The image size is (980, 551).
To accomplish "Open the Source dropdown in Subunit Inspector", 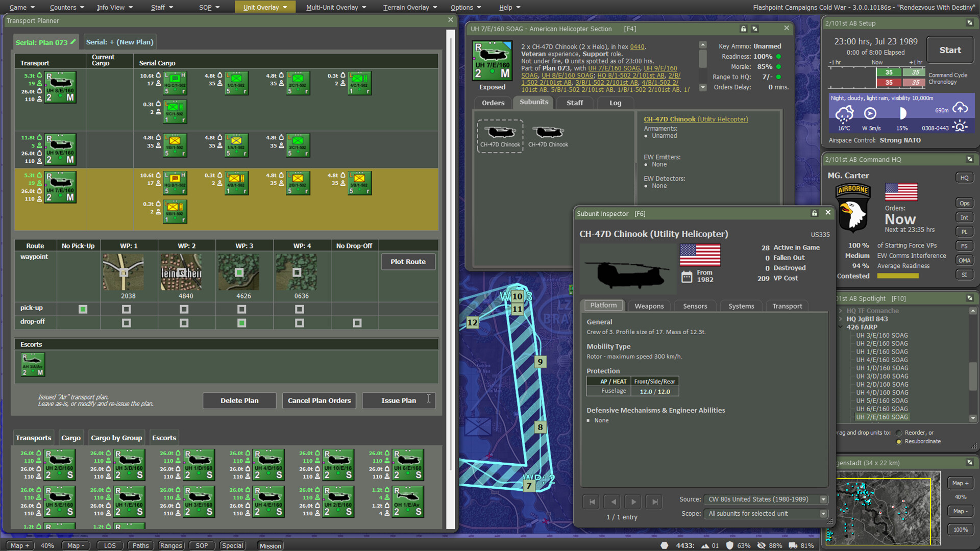I will click(x=823, y=499).
